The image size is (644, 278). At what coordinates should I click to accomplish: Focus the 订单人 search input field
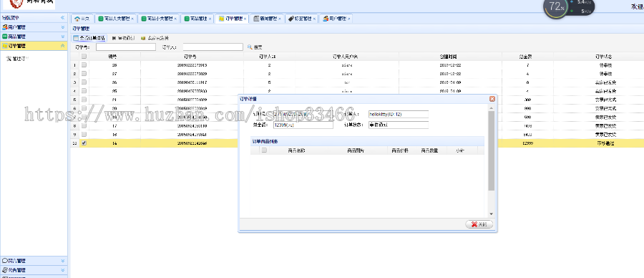213,47
